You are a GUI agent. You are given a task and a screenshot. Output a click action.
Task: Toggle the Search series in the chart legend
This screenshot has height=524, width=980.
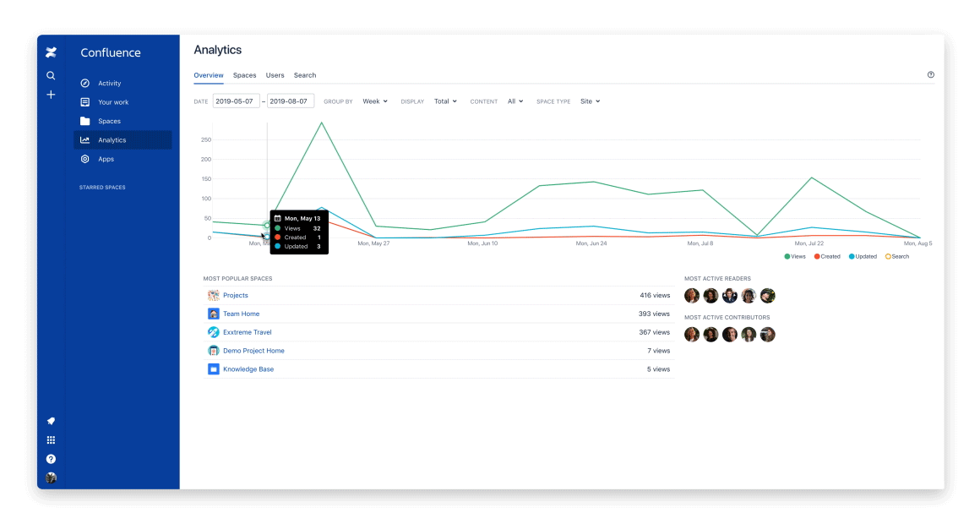pos(898,256)
